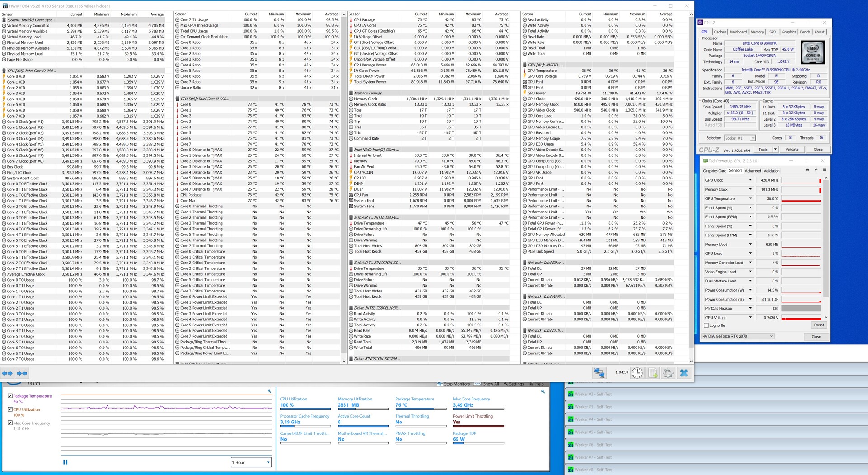868x475 pixels.
Task: Click the Virtual Memory Committed row icon
Action: [4, 26]
